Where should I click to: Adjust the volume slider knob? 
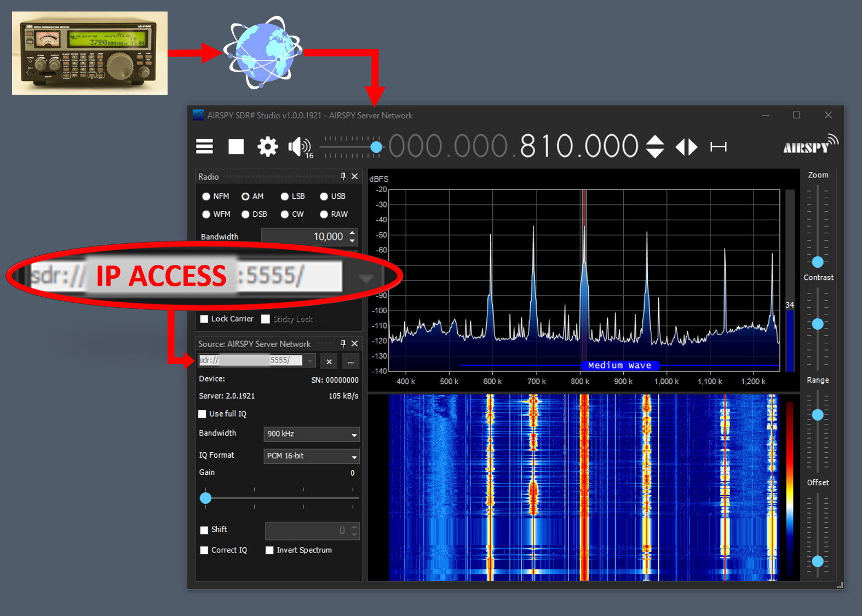coord(376,147)
